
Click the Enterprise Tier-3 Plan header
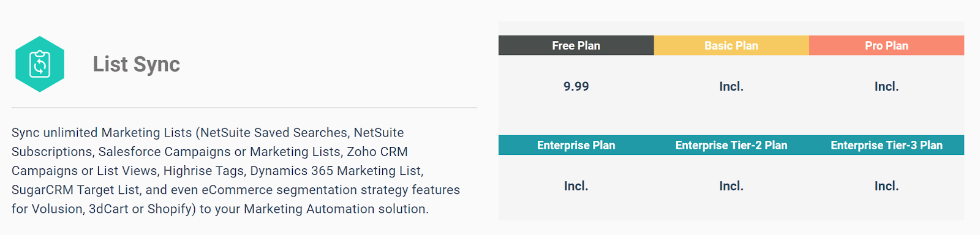pos(886,145)
